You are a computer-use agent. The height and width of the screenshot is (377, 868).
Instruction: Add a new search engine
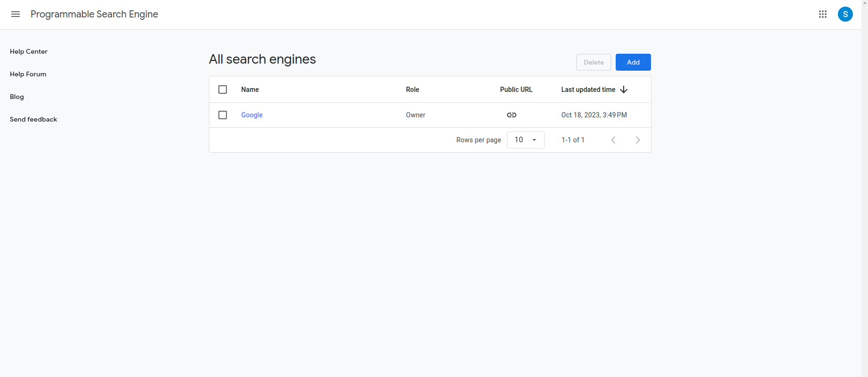pos(633,62)
